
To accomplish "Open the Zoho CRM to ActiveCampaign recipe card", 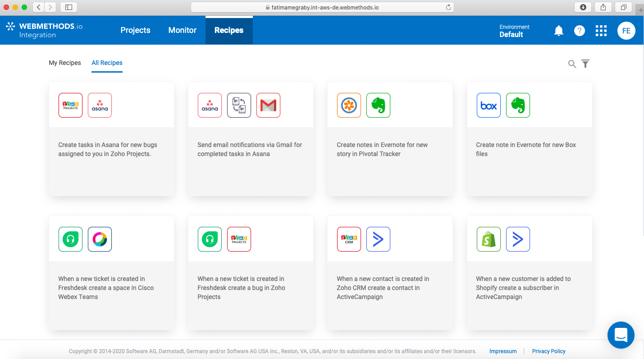I will pos(390,273).
